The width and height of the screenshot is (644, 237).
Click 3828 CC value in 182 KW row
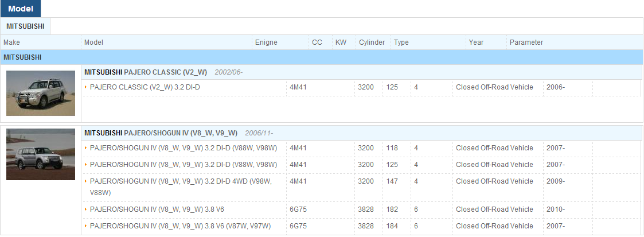tap(366, 209)
